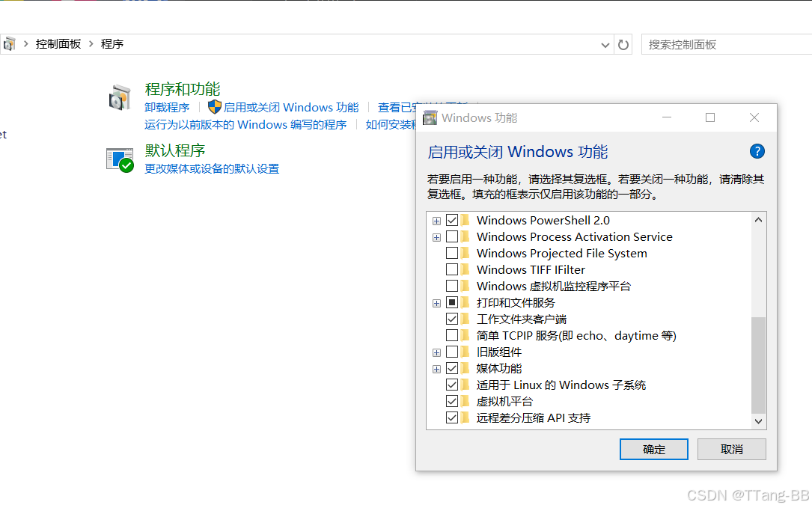Uncheck the 虚拟机平台 checkbox

(x=452, y=401)
